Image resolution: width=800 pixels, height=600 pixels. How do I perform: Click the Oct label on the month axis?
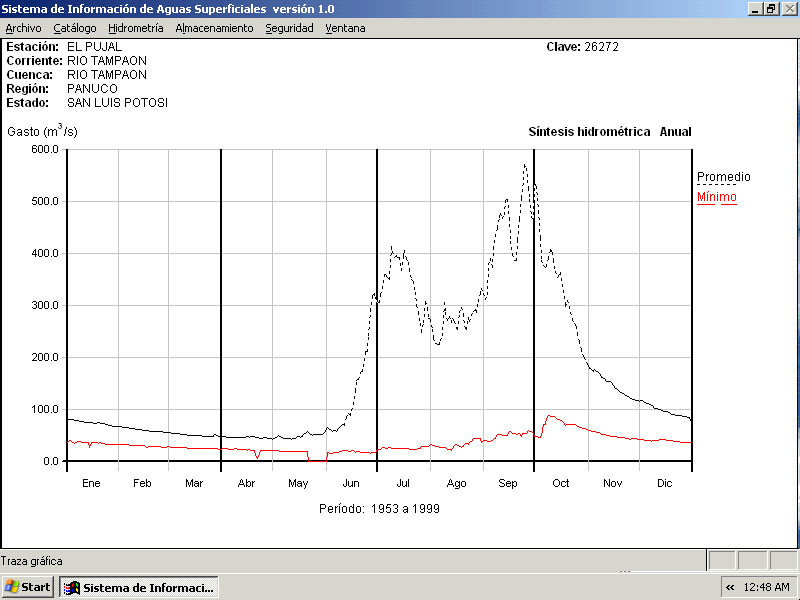click(x=560, y=483)
